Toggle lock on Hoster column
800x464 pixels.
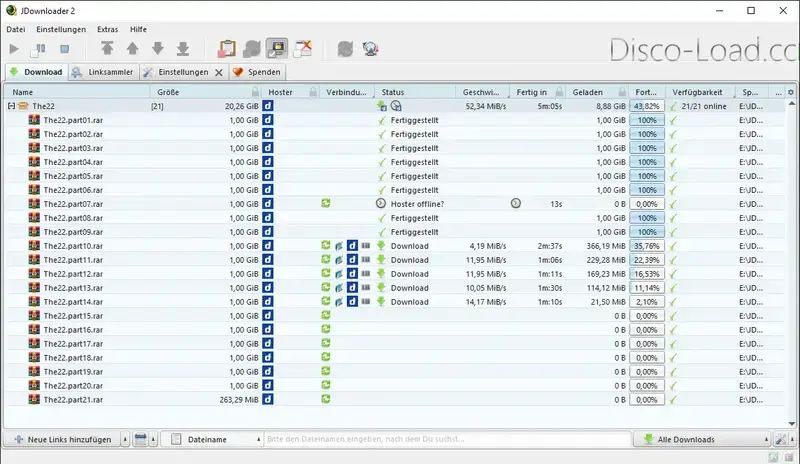(312, 92)
